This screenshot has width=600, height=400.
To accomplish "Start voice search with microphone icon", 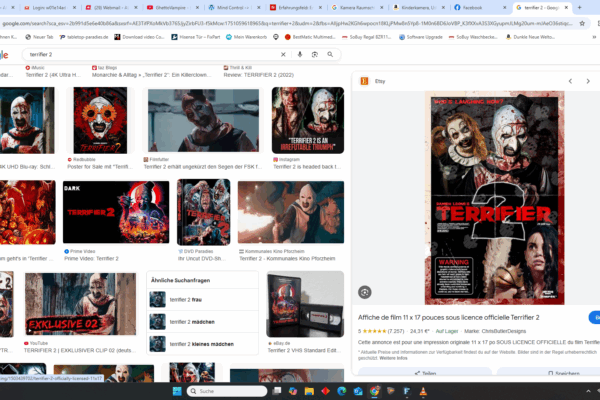I will 300,54.
